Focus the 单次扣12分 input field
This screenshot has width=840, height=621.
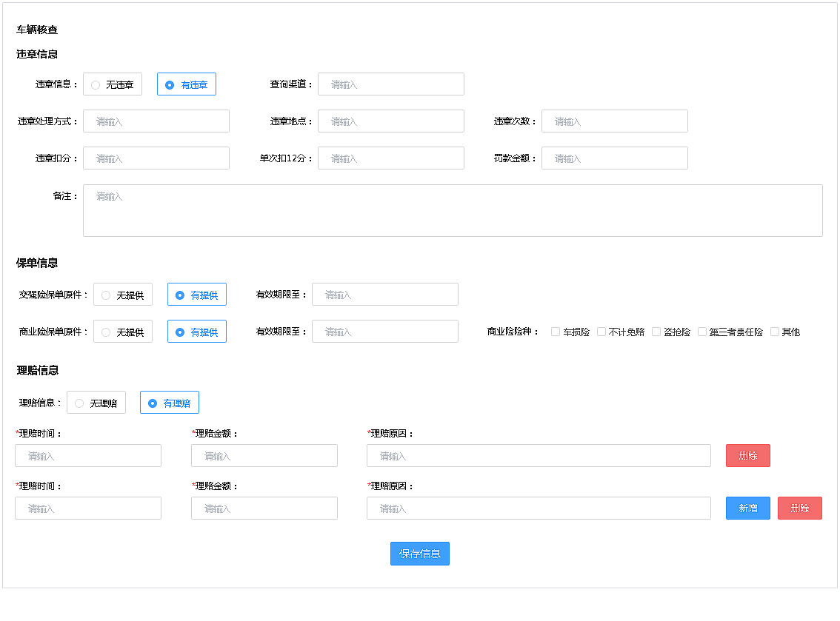tap(391, 158)
